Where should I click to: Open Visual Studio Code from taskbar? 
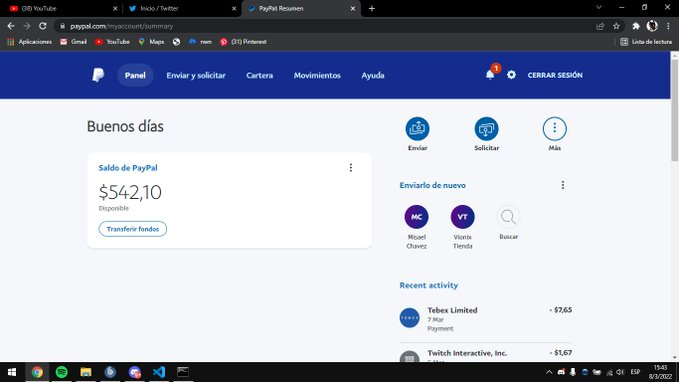tap(159, 372)
